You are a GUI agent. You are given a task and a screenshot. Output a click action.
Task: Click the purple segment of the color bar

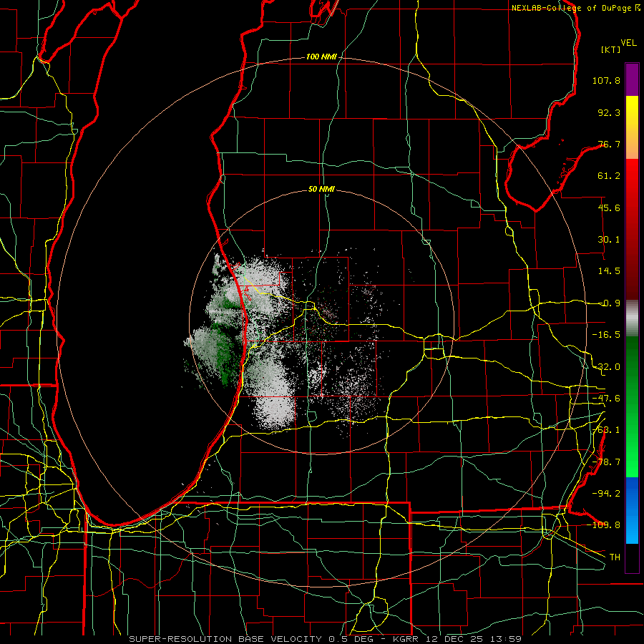[632, 79]
